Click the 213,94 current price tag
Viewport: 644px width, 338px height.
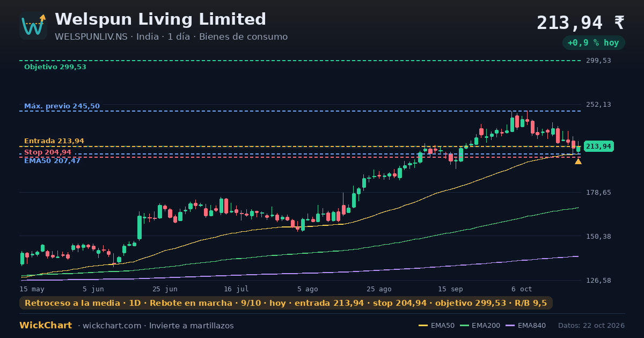point(598,146)
